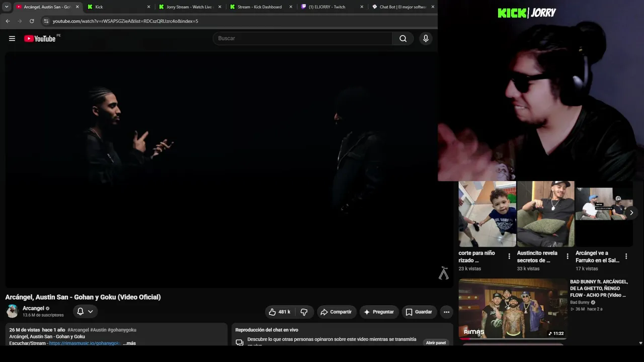
Task: Click the '13.6 M de suscriptores' text
Action: click(x=43, y=315)
